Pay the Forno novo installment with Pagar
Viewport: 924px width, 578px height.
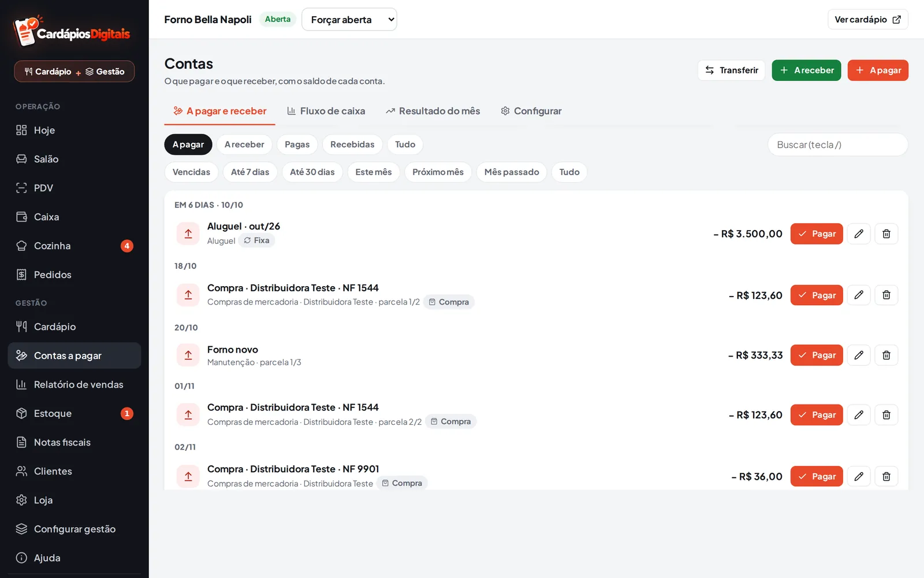pos(817,355)
